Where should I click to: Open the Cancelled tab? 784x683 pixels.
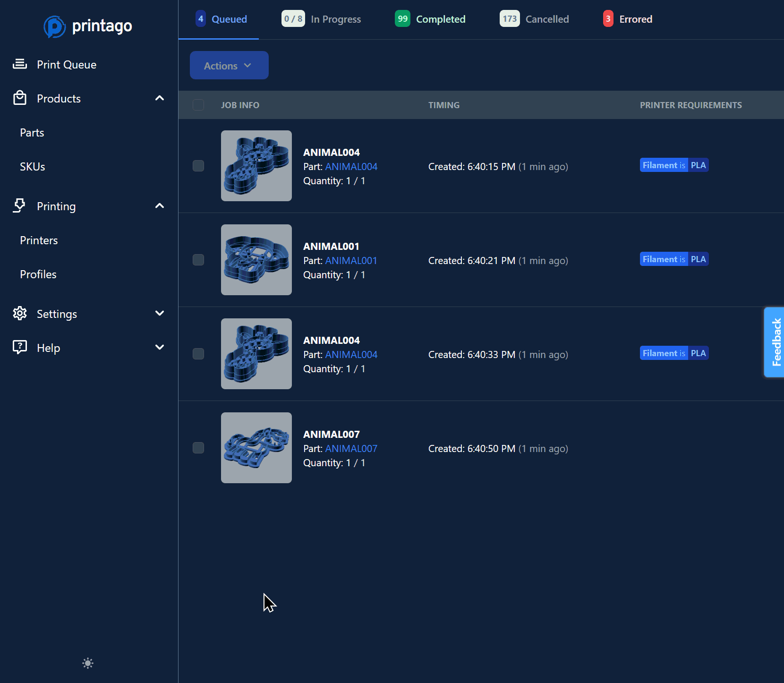(x=534, y=19)
